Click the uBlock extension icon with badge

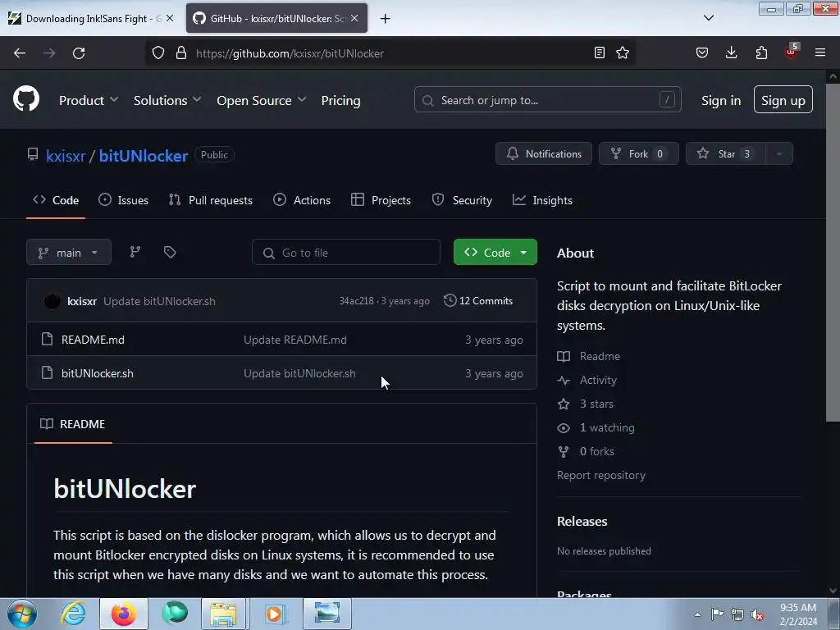tap(792, 52)
